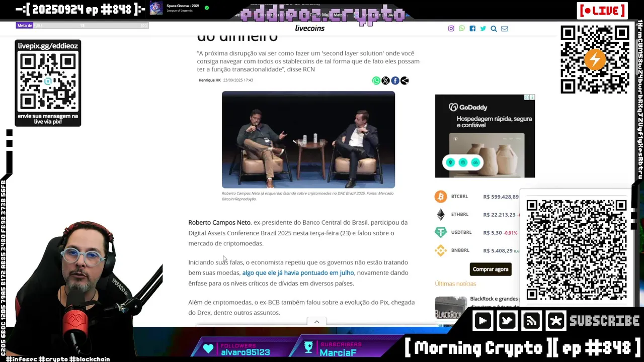644x362 pixels.
Task: Click the BNBBRL ticker label
Action: (460, 250)
